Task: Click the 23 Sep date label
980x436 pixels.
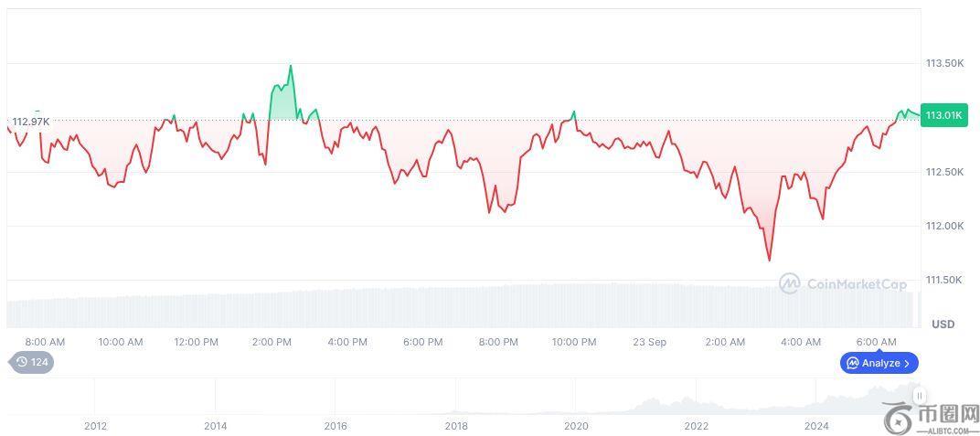Action: [649, 342]
